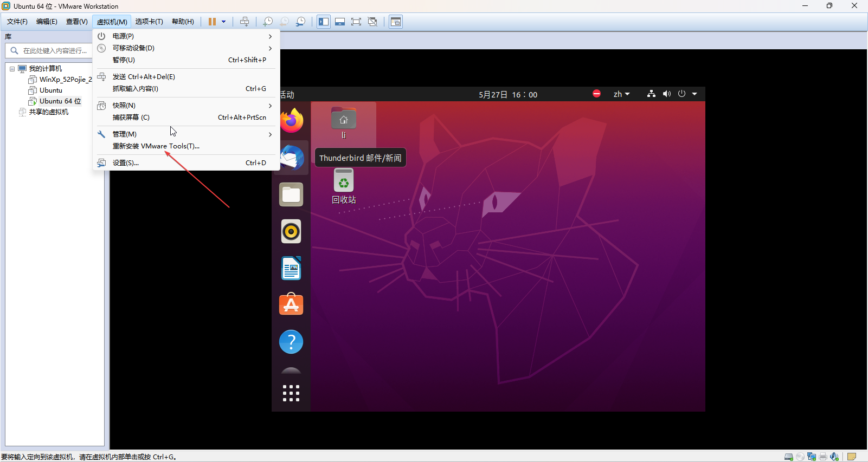Choose 捕获屏幕 (C) menu entry
Image resolution: width=868 pixels, height=462 pixels.
186,118
